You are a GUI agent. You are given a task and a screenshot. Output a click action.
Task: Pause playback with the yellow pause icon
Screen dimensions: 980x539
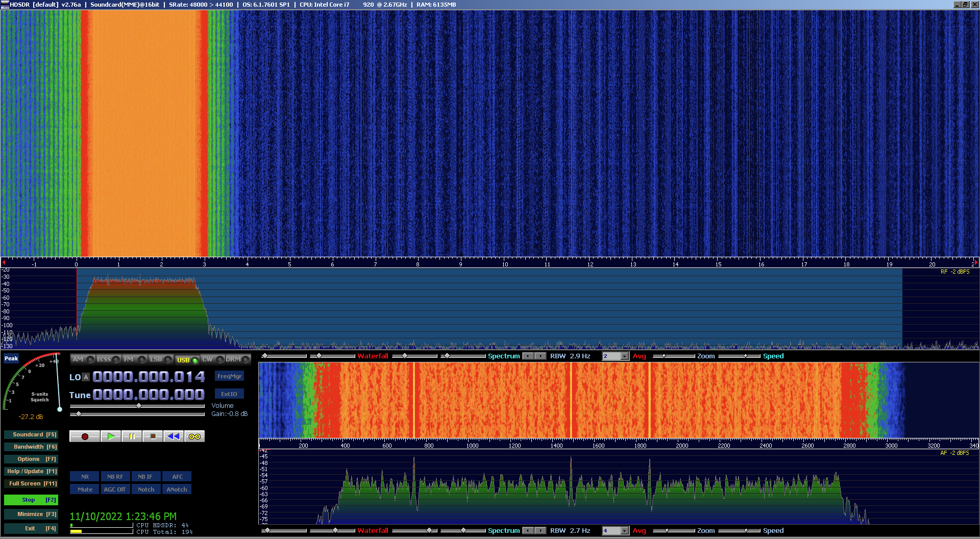pos(132,436)
